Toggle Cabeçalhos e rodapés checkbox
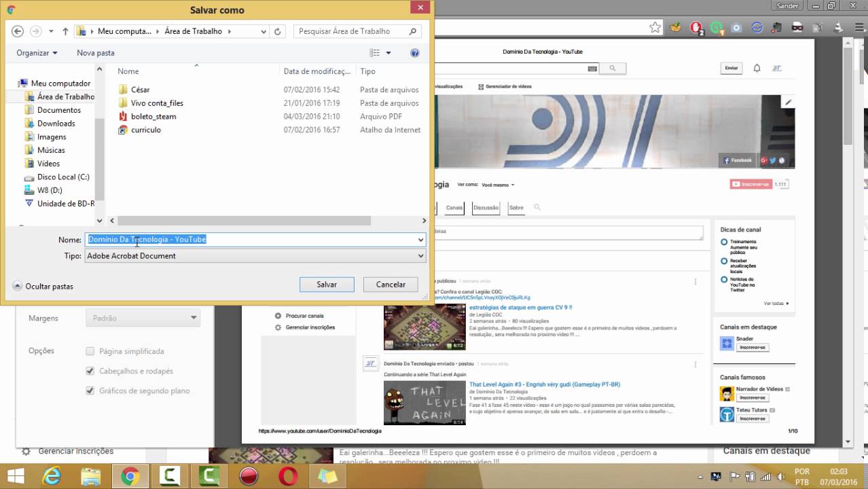Screen dimensions: 868x489 click(x=90, y=371)
